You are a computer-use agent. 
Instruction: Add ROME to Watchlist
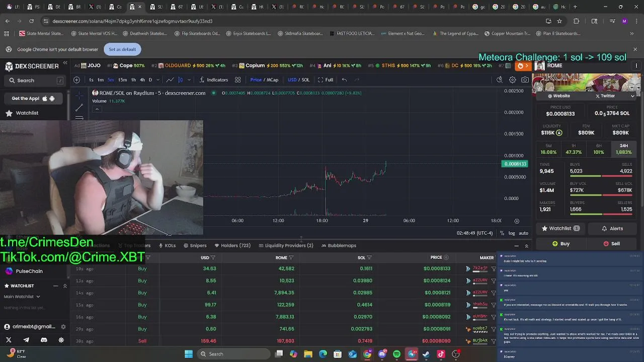[x=560, y=228]
